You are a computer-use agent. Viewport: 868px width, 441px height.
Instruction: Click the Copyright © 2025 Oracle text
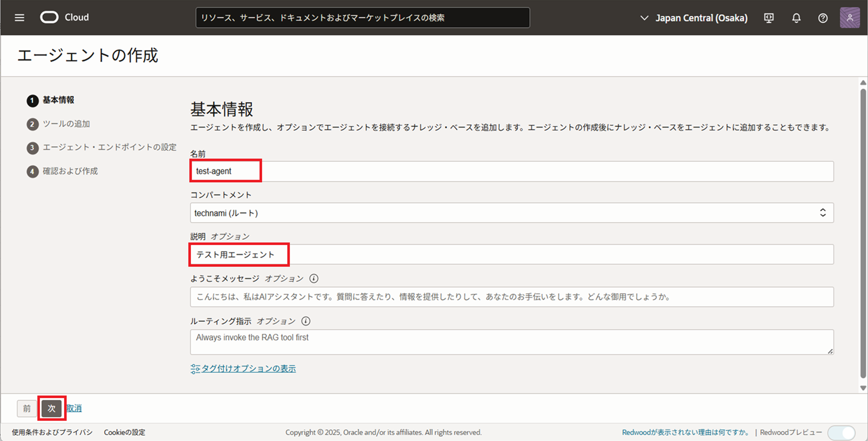(384, 432)
